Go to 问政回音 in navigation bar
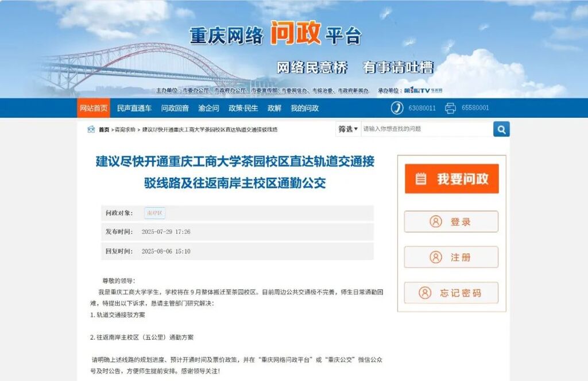 point(175,108)
